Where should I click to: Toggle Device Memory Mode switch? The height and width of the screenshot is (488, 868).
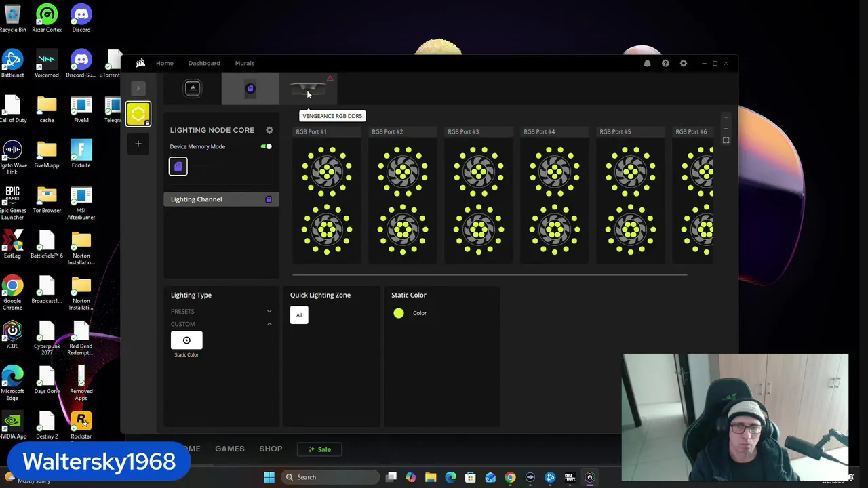(x=266, y=146)
